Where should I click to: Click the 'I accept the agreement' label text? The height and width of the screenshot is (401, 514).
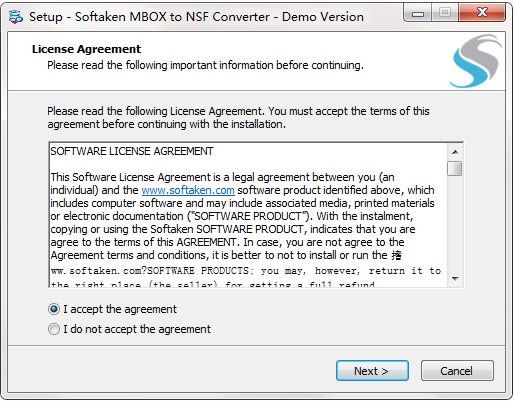pyautogui.click(x=120, y=309)
